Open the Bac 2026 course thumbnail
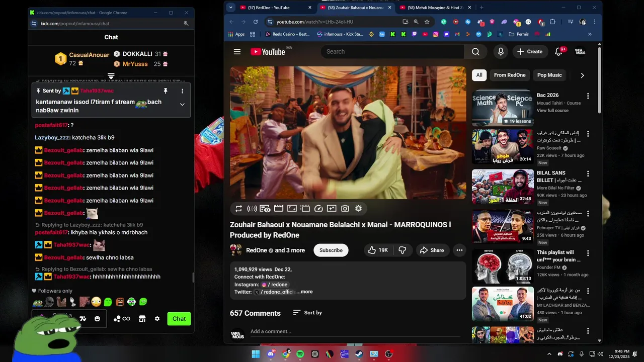The height and width of the screenshot is (362, 644). coord(503,108)
